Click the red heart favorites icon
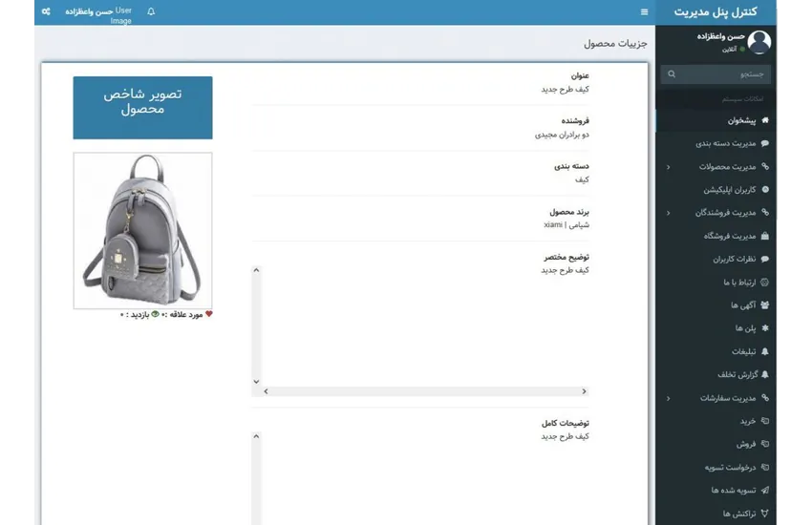 click(208, 314)
